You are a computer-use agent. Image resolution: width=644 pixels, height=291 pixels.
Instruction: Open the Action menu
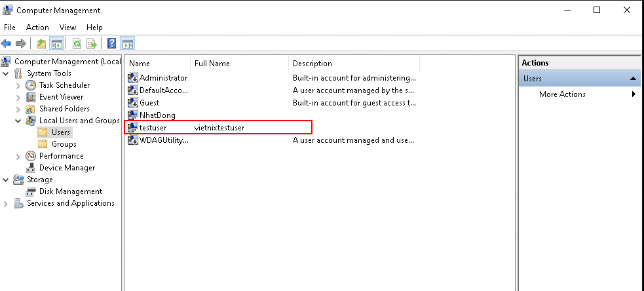(x=37, y=28)
